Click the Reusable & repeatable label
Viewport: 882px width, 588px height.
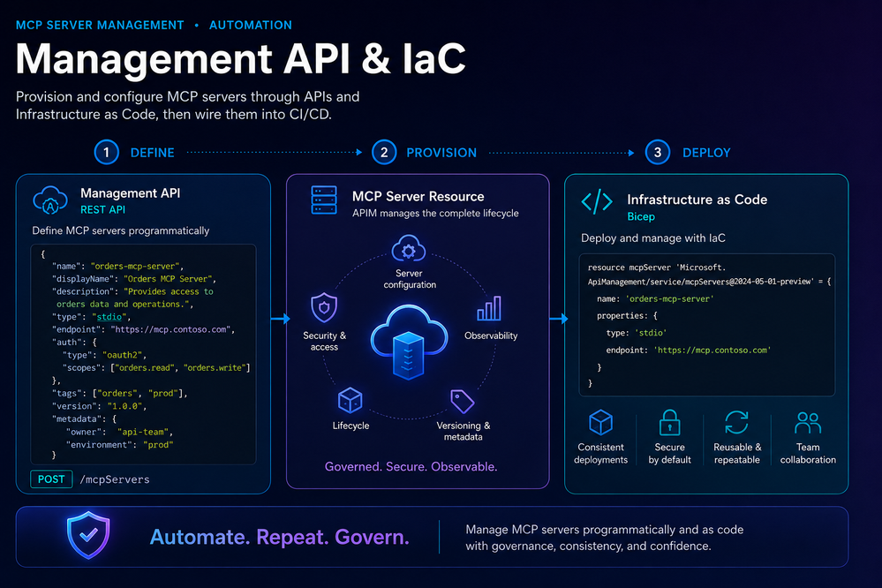point(737,454)
